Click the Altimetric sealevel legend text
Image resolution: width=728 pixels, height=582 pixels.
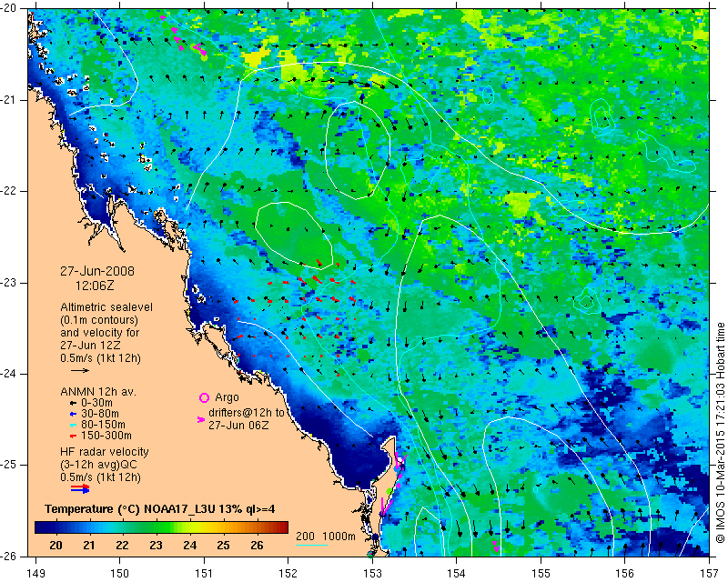[106, 307]
